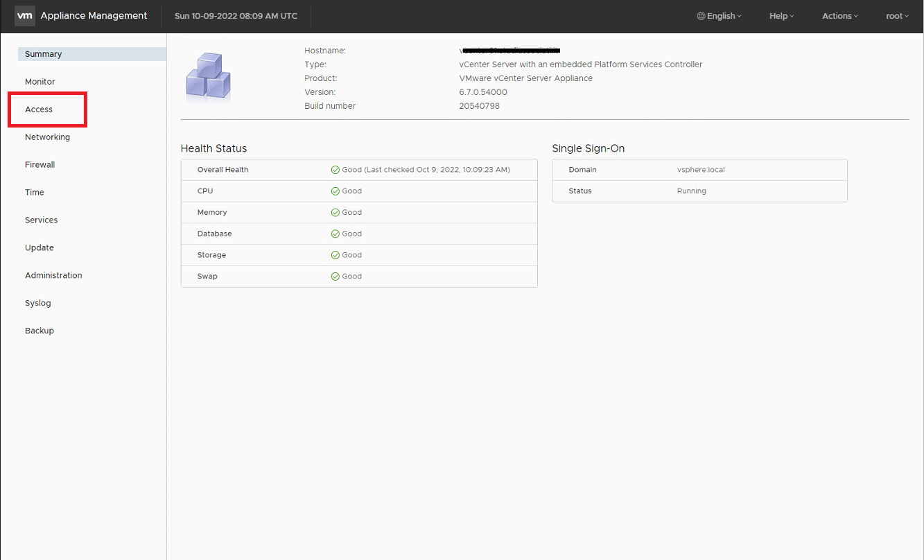Screen dimensions: 924x560
Task: Click the version value 6.7.0.54000
Action: pyautogui.click(x=483, y=92)
